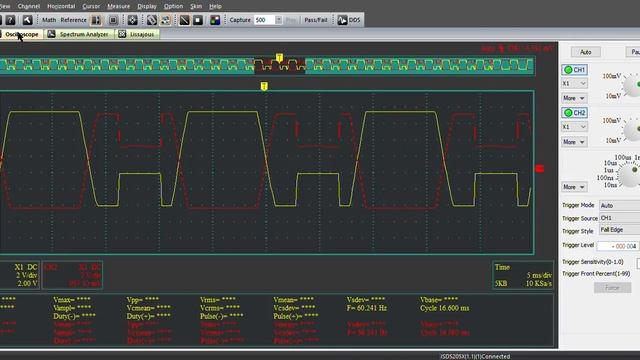Open the Trigger Source dropdown
Screen dimensions: 640x360
click(x=619, y=218)
